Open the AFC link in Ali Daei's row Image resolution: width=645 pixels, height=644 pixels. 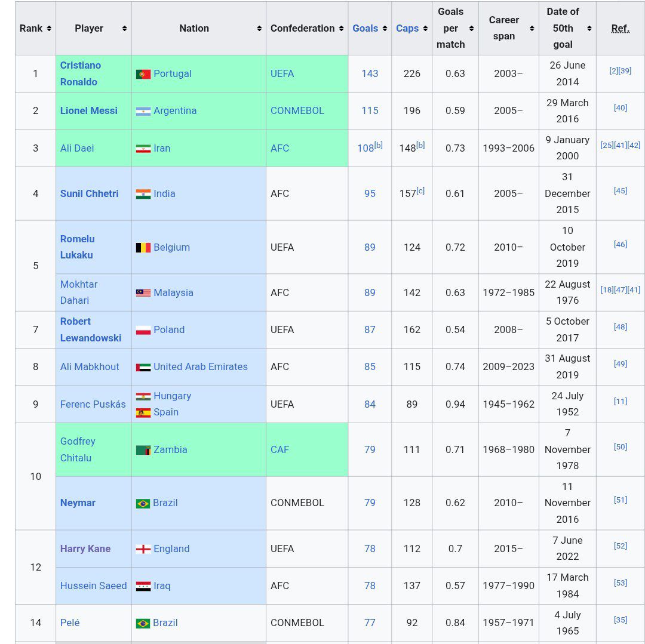click(279, 148)
